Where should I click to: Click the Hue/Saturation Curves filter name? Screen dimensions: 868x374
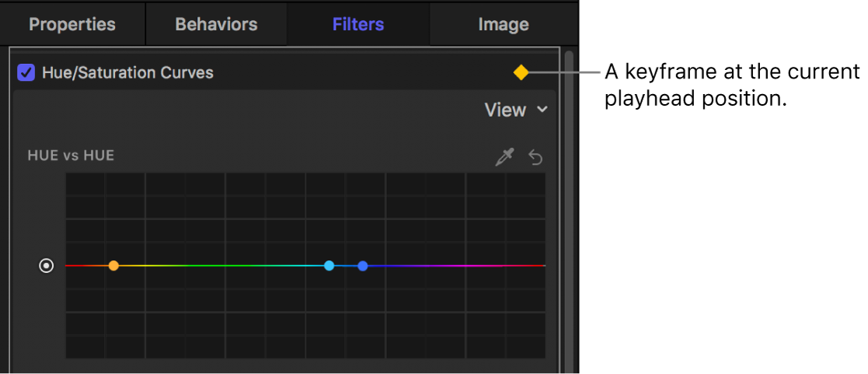[127, 73]
